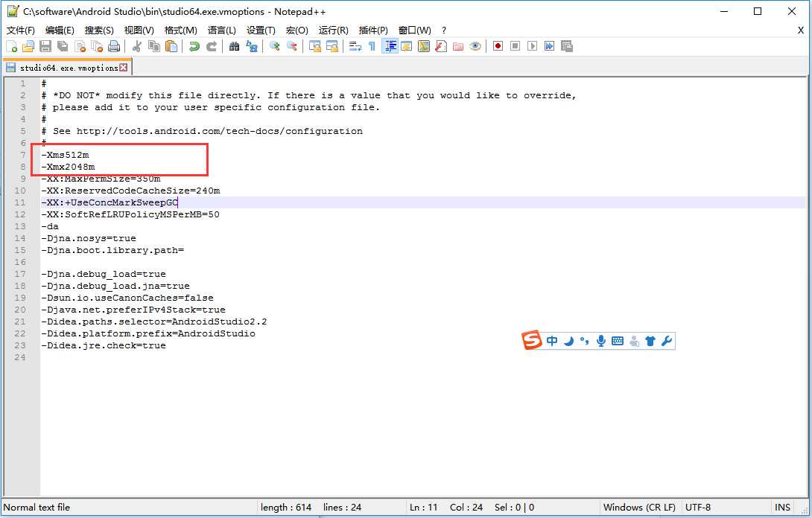Click the Replace toolbar icon
Screen dimensions: 812x518
coord(252,46)
